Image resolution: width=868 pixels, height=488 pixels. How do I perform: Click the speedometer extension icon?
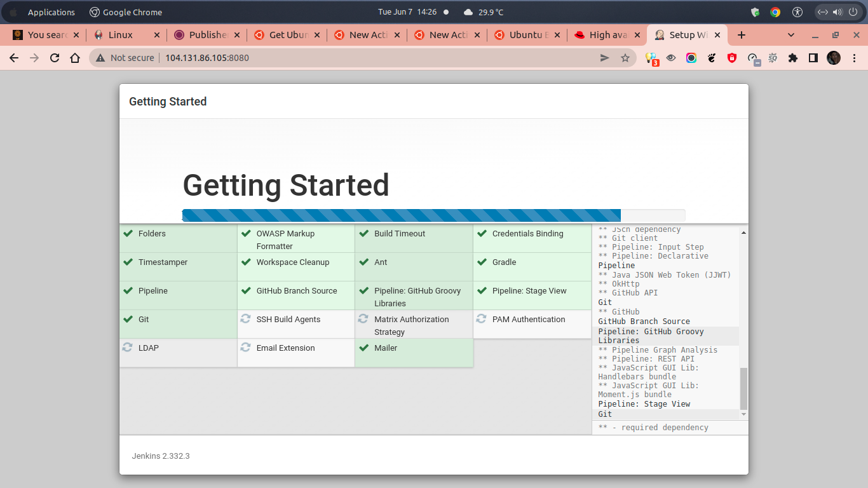pos(753,58)
